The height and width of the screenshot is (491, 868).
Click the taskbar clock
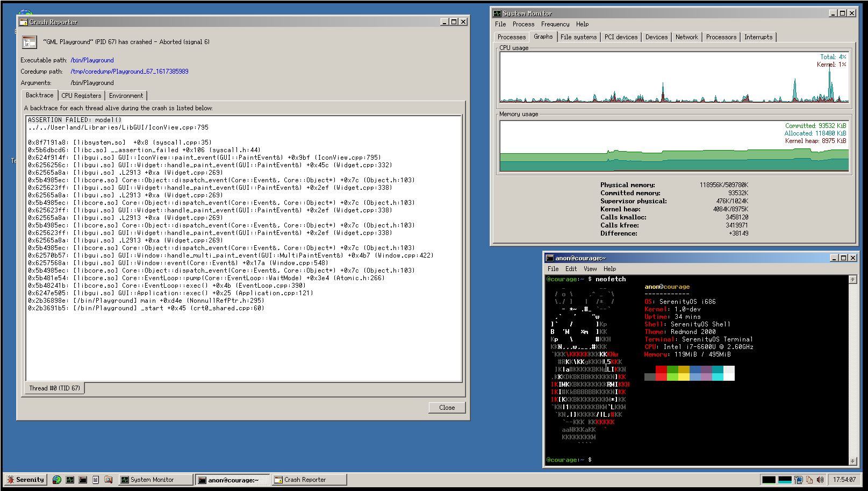(844, 480)
